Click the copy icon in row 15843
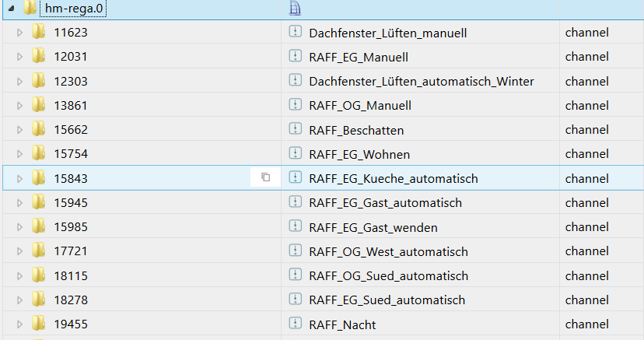Image resolution: width=644 pixels, height=340 pixels. tap(265, 177)
